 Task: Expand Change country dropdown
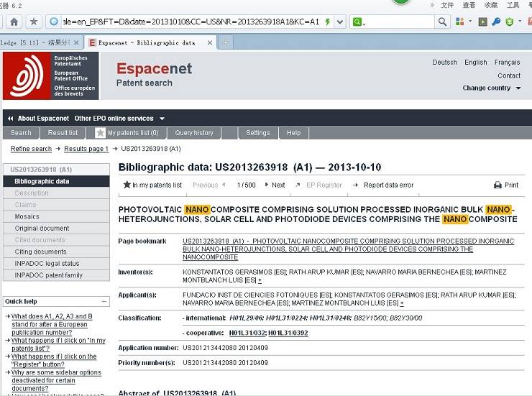click(x=492, y=88)
